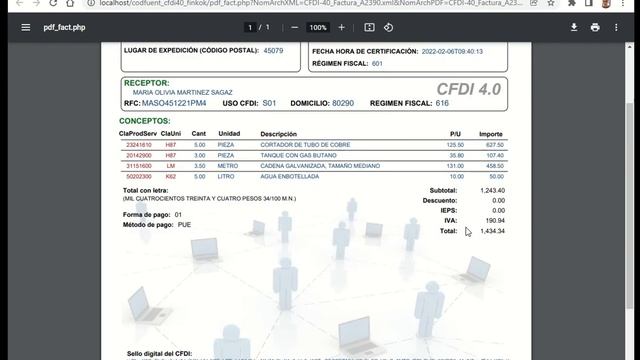Screen dimensions: 640x360
Task: Click the localhost address bar URL
Action: pyautogui.click(x=311, y=3)
